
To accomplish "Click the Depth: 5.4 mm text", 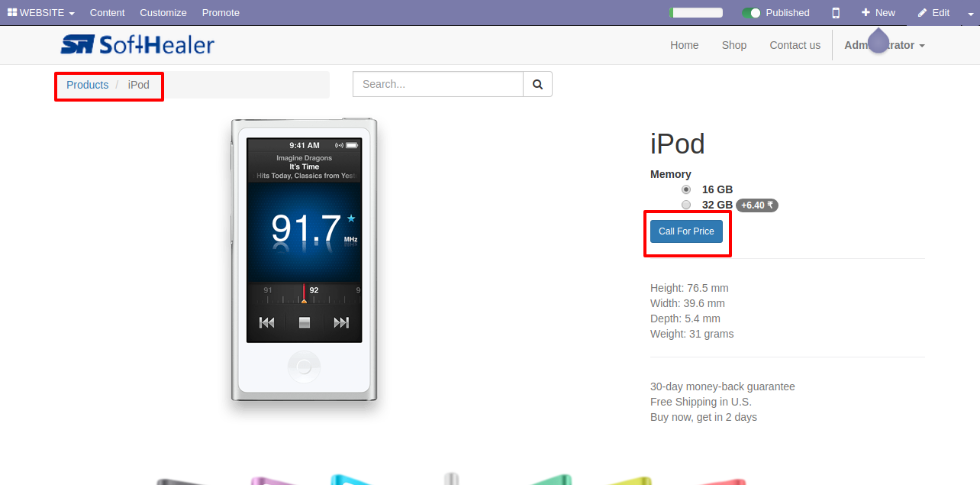I will 685,318.
